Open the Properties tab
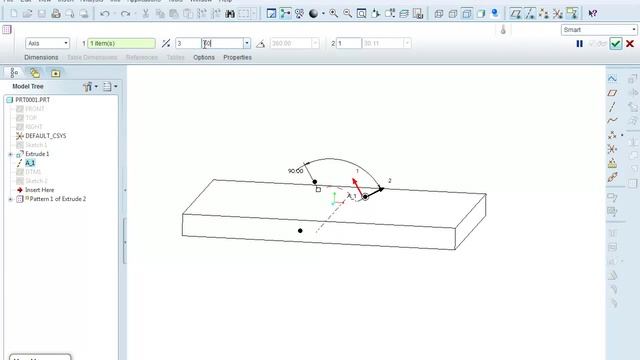Viewport: 640px width, 360px height. (237, 58)
